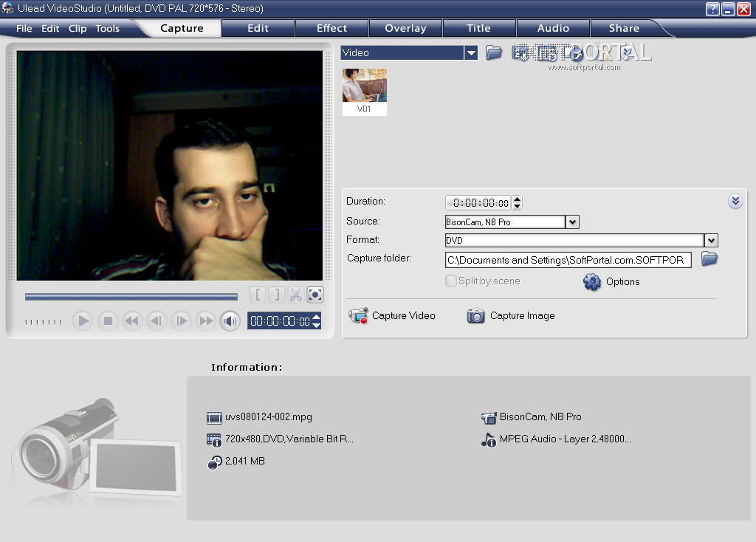Click the uvs080124-002.mpg file name
The width and height of the screenshot is (756, 542).
click(x=269, y=416)
